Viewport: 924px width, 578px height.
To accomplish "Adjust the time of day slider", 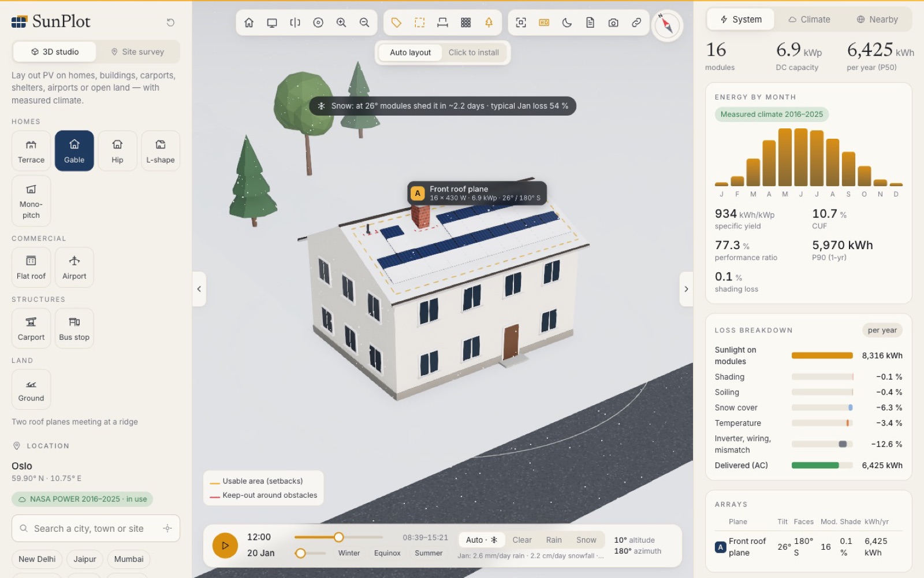I will (338, 537).
